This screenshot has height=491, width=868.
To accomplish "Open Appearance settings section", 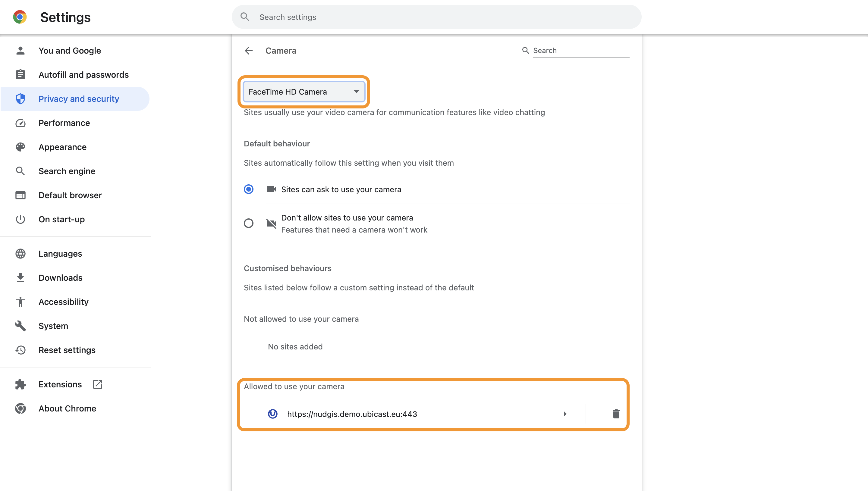I will click(75, 147).
